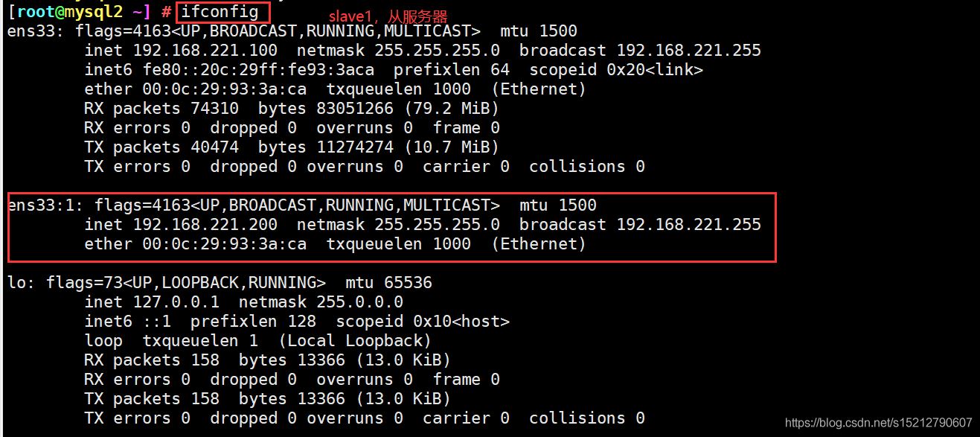Click the loopback address 127.0.0.1
Viewport: 980px width, 437px height.
tap(175, 302)
